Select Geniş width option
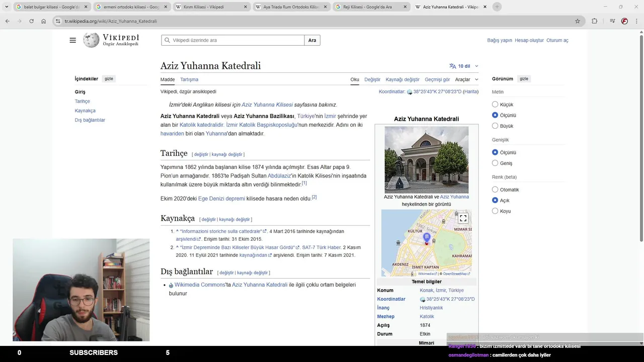The height and width of the screenshot is (362, 644). pos(495,163)
